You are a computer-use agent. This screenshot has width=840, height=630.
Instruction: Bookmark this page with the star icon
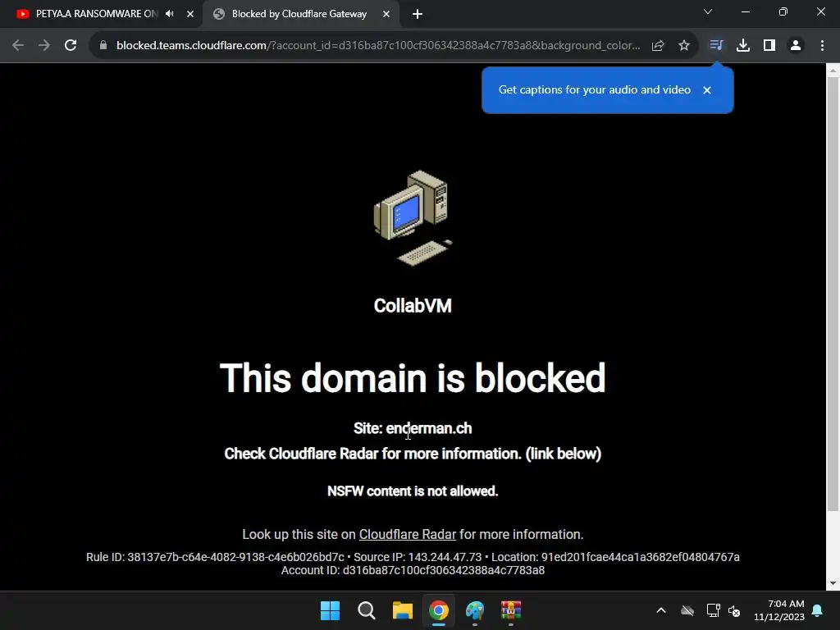684,46
